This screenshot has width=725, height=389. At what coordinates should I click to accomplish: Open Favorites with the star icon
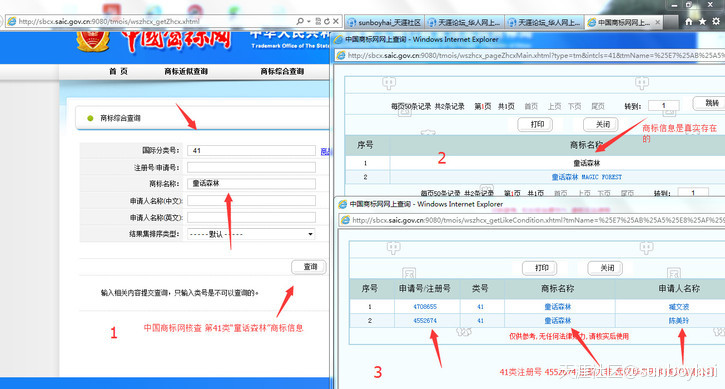pyautogui.click(x=702, y=21)
